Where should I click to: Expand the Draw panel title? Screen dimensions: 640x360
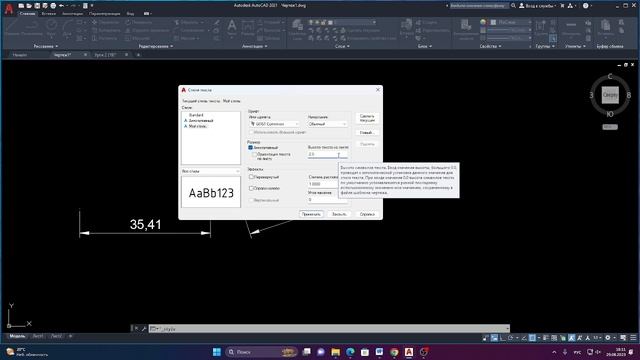tap(46, 46)
